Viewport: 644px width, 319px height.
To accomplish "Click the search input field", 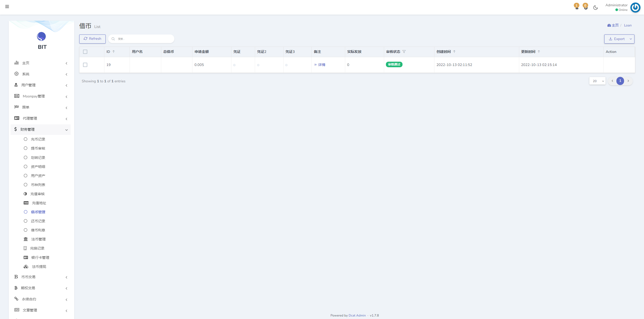I will tap(143, 39).
